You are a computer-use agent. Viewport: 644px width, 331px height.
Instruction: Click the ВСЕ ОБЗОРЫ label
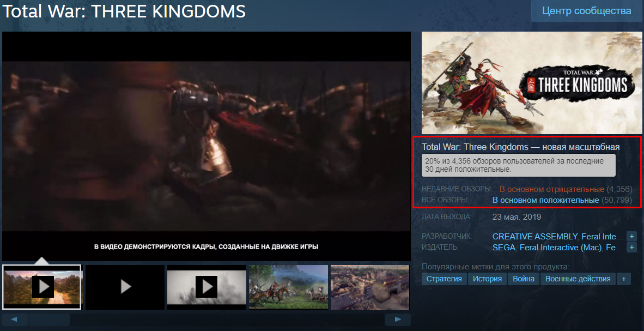tap(445, 200)
